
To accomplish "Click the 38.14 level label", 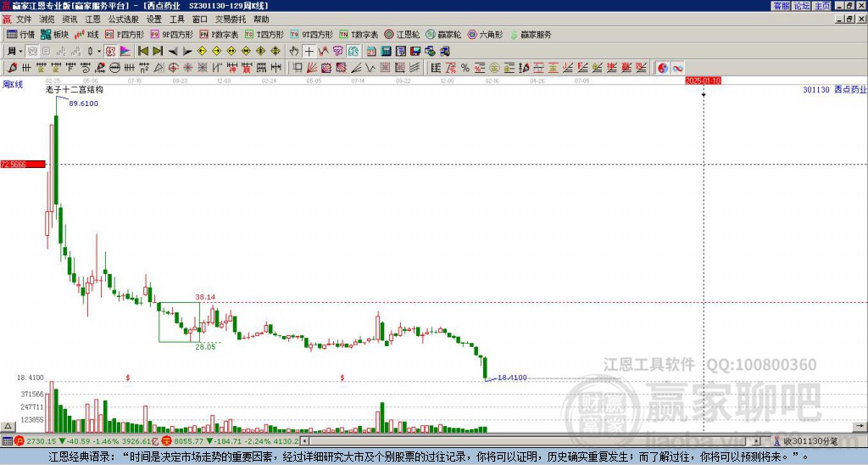I will coord(205,297).
